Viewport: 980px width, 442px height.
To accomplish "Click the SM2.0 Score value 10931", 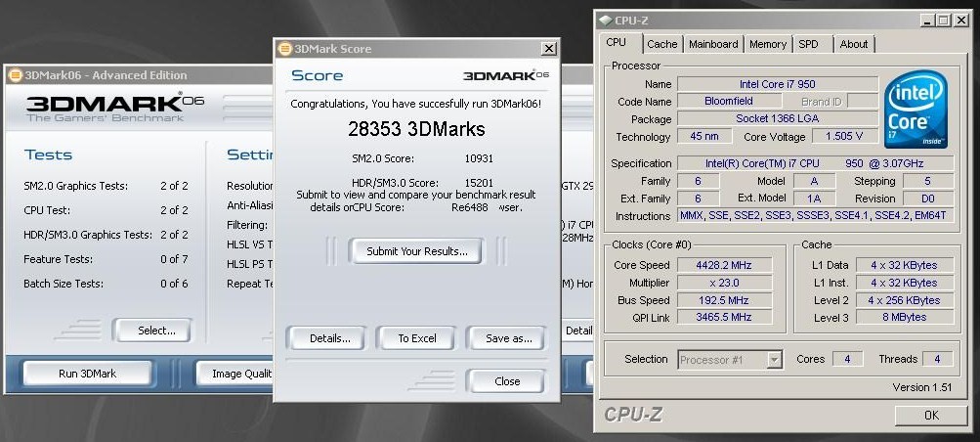I will click(x=479, y=158).
